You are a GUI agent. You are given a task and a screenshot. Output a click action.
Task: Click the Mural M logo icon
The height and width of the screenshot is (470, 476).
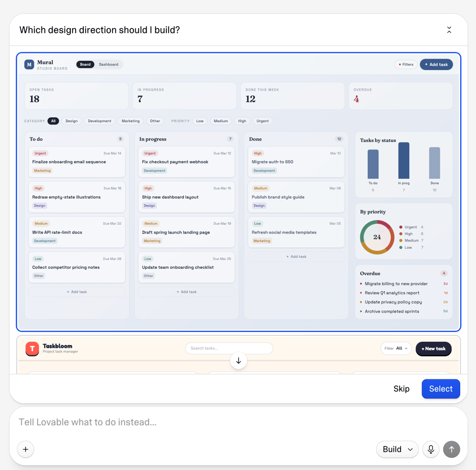point(29,64)
